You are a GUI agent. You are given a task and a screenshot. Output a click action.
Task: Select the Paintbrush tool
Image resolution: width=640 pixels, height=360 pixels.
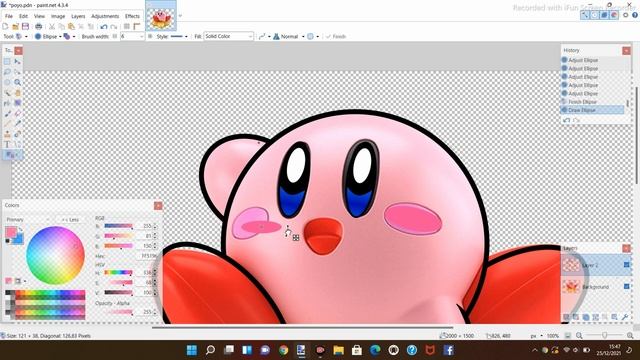point(7,113)
